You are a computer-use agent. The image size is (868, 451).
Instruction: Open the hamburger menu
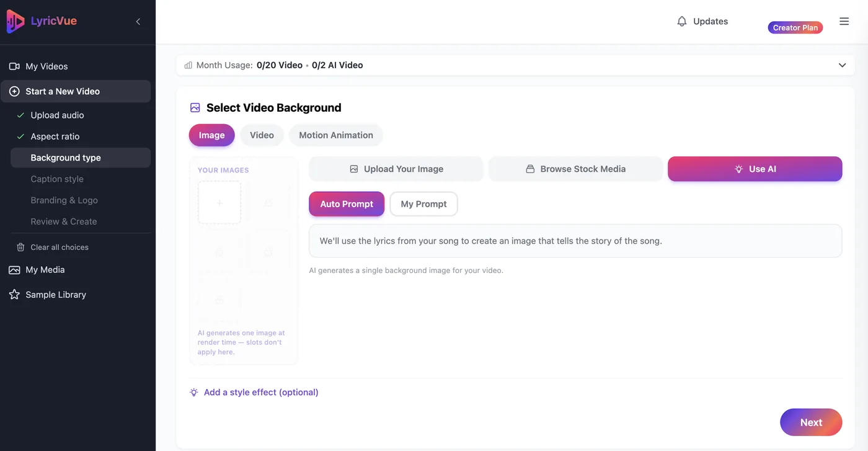[x=844, y=21]
